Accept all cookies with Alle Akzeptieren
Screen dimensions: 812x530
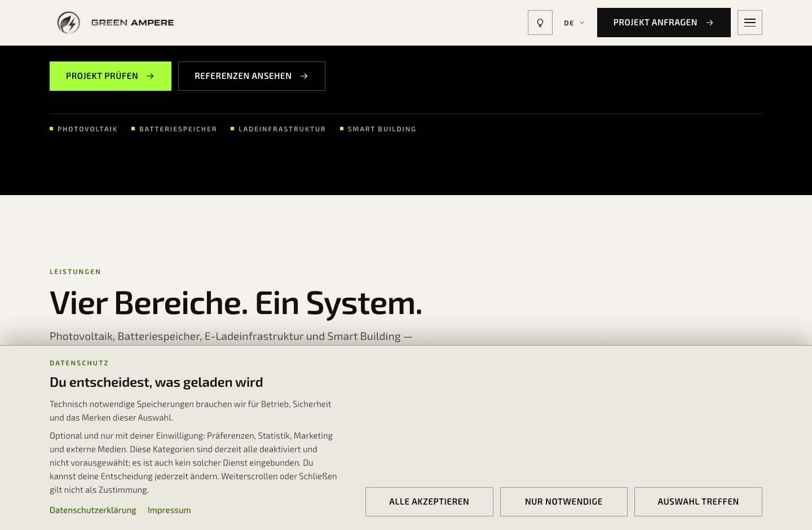(x=429, y=502)
